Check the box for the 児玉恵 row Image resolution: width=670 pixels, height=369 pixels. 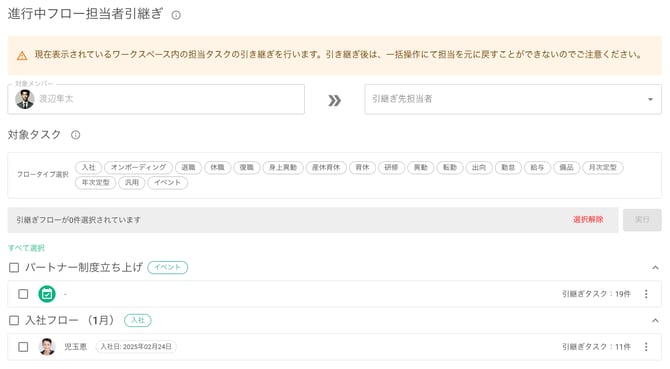(24, 346)
